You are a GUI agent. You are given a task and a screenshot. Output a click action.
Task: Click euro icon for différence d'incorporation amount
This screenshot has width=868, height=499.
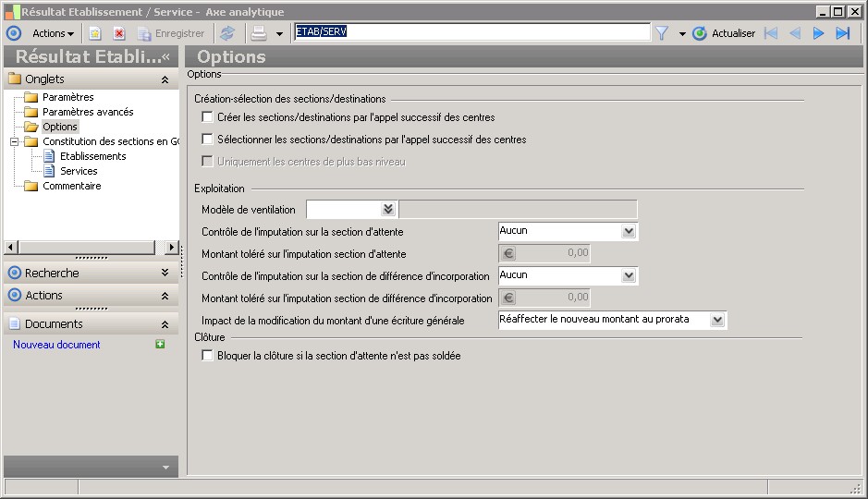click(507, 298)
